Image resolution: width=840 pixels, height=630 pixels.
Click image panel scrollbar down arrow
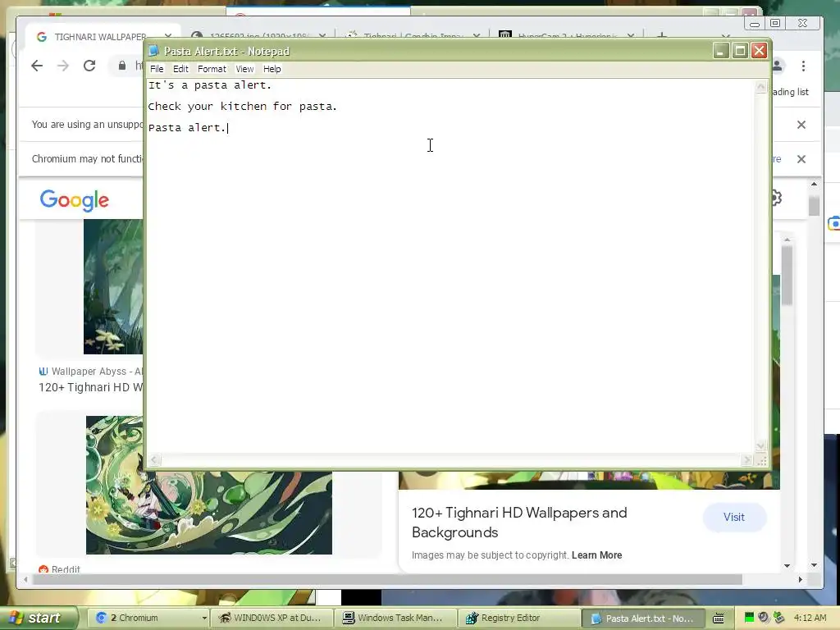coord(787,565)
